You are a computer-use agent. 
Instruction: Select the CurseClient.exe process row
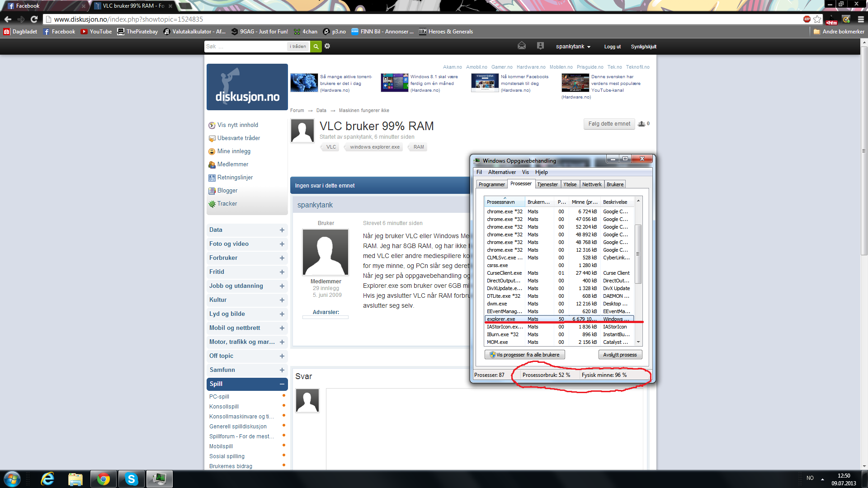pos(559,273)
